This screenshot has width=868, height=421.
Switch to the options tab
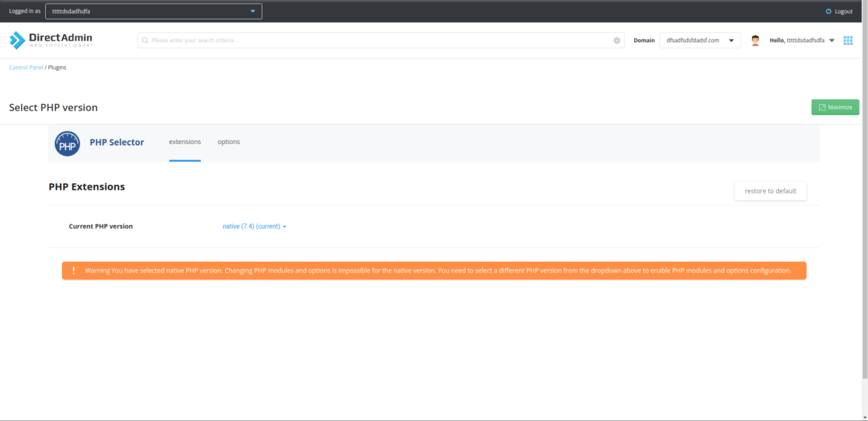coord(228,142)
